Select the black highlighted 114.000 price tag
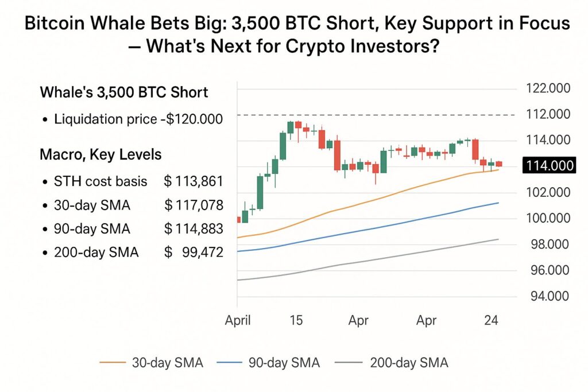The height and width of the screenshot is (392, 588). click(x=549, y=165)
